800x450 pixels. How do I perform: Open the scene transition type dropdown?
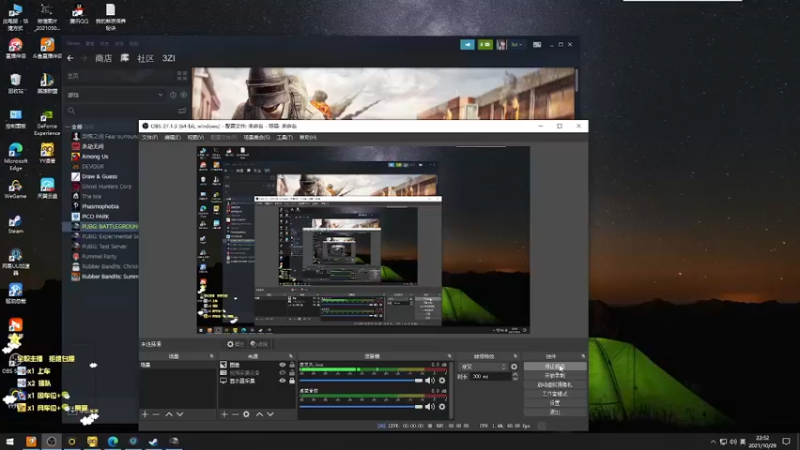coord(483,367)
